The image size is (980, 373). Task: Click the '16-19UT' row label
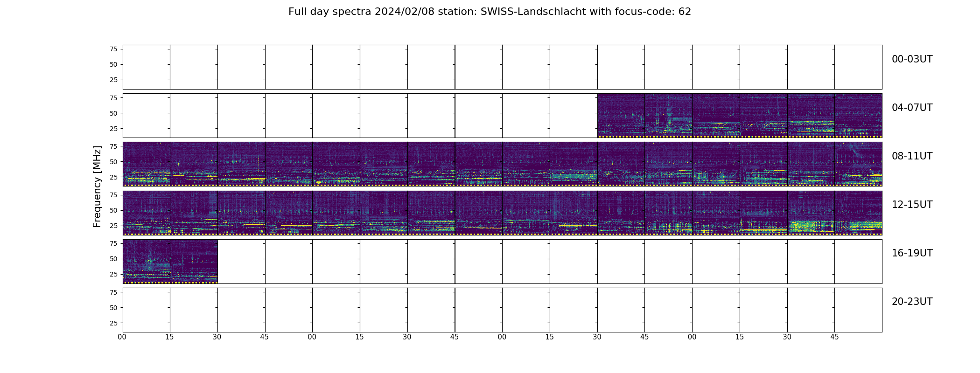(x=912, y=253)
